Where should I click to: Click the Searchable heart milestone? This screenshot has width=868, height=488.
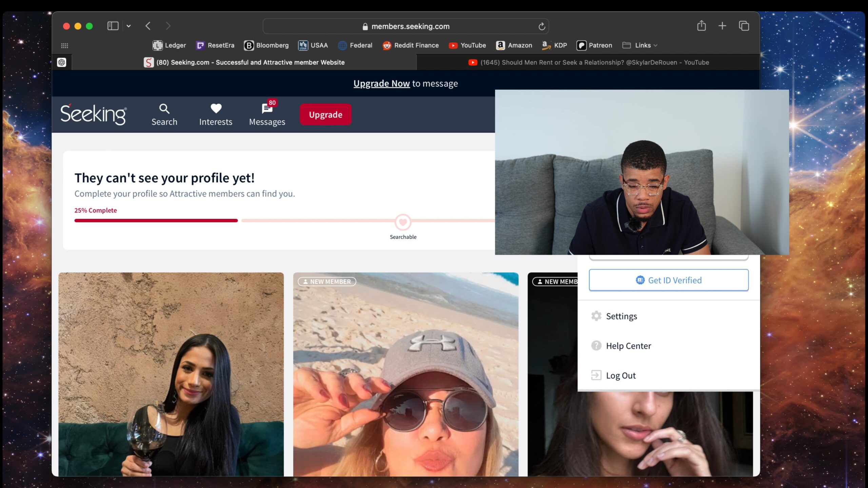pyautogui.click(x=403, y=222)
